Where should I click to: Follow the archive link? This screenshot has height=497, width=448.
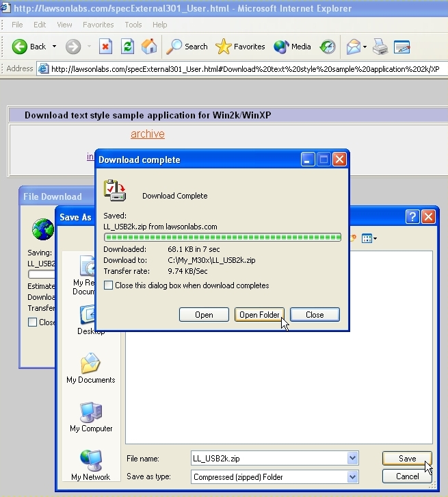pyautogui.click(x=148, y=133)
